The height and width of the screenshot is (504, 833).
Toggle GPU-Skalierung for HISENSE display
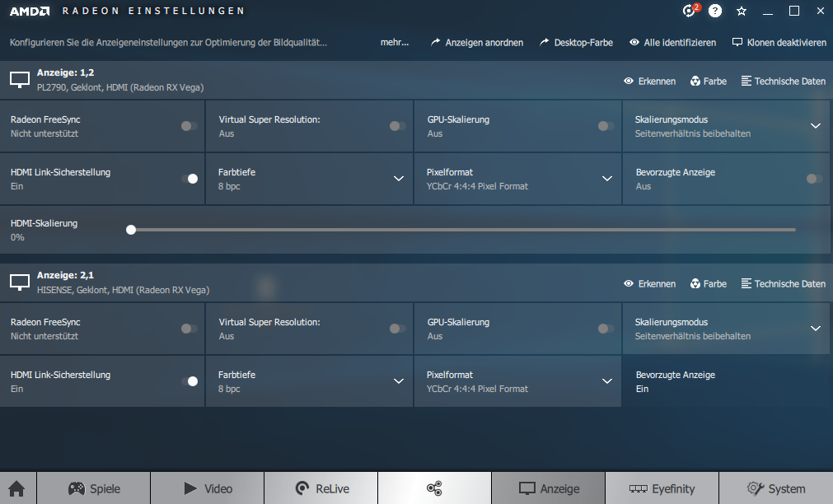coord(606,329)
